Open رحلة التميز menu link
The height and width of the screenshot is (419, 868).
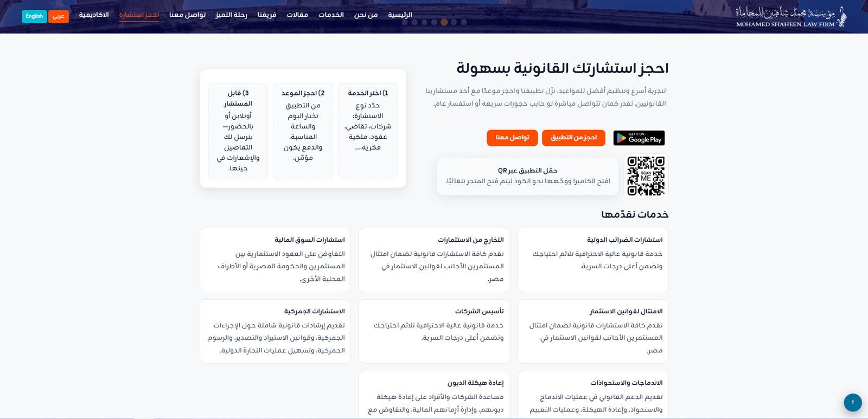[232, 15]
